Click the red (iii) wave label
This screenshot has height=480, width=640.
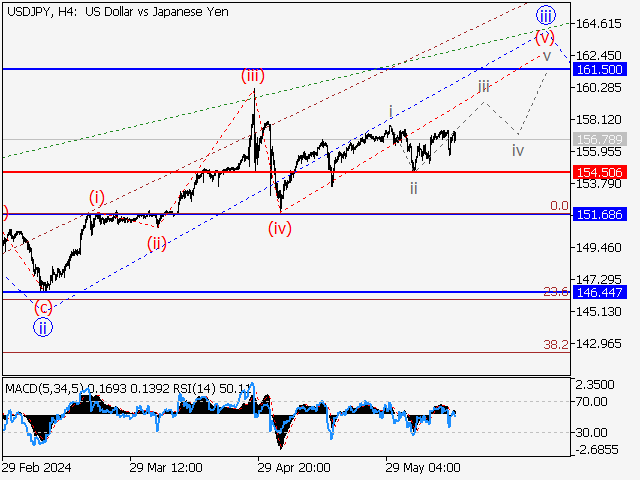[253, 76]
